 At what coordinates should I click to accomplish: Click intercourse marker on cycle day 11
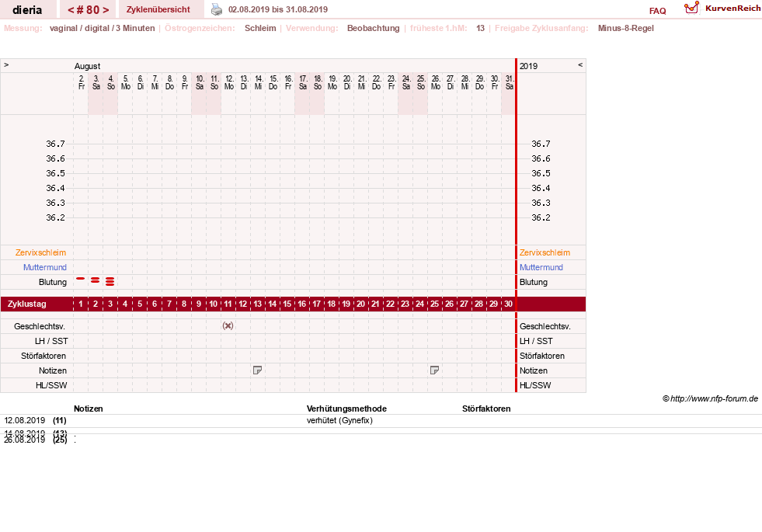[228, 326]
